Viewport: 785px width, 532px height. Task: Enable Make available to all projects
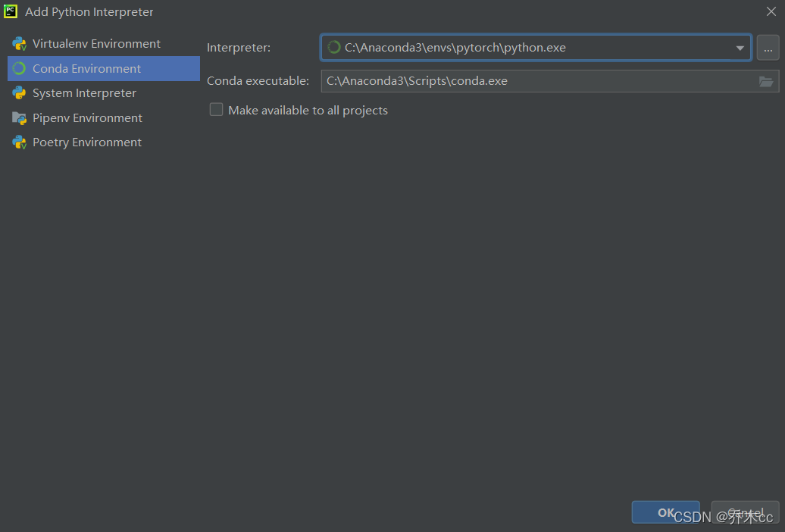click(216, 110)
